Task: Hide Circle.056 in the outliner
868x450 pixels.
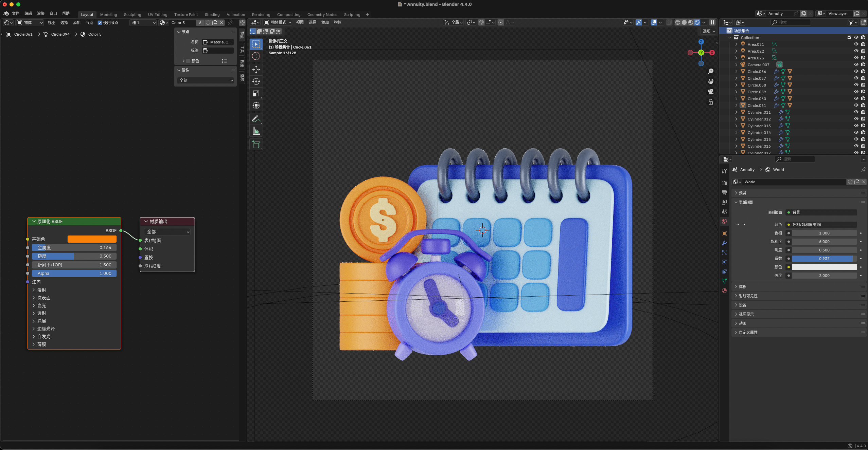Action: [856, 71]
